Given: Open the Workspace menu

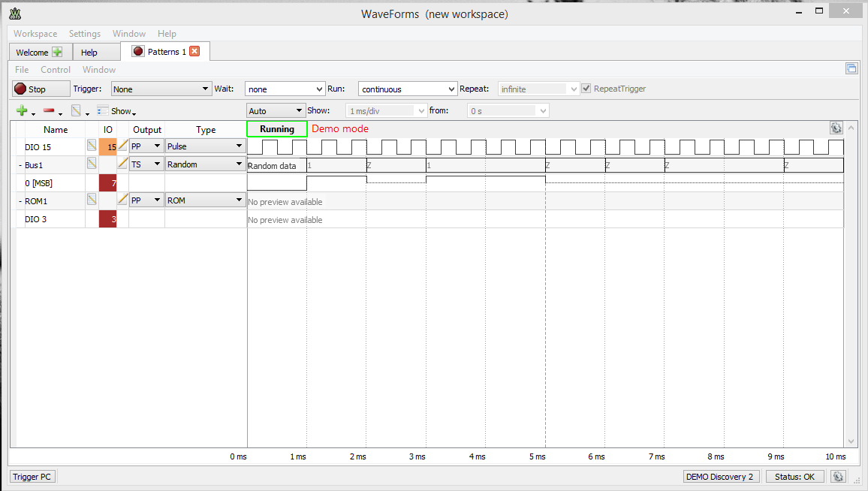Looking at the screenshot, I should tap(35, 34).
